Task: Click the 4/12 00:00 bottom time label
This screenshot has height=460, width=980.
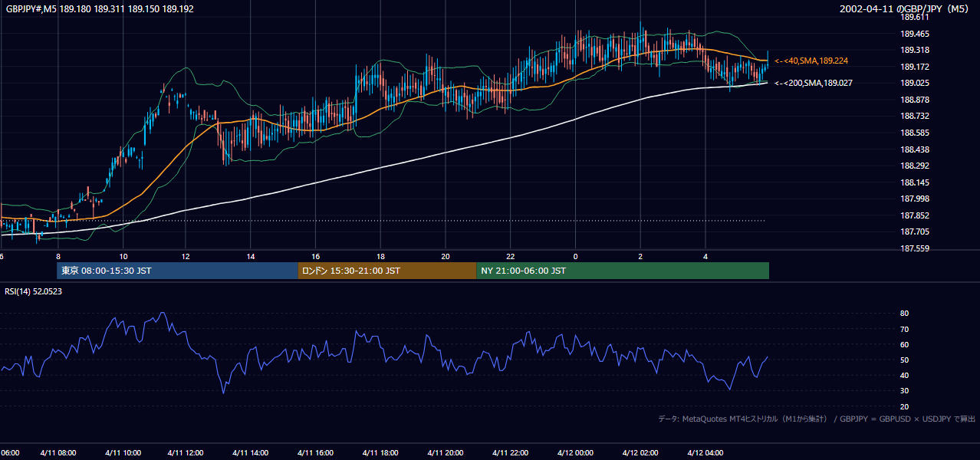Action: [575, 453]
